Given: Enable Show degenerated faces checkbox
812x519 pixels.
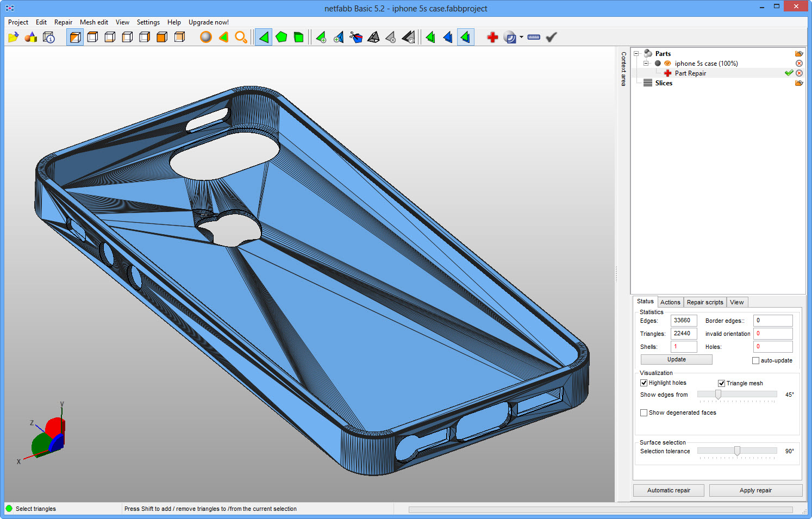Looking at the screenshot, I should [x=644, y=413].
